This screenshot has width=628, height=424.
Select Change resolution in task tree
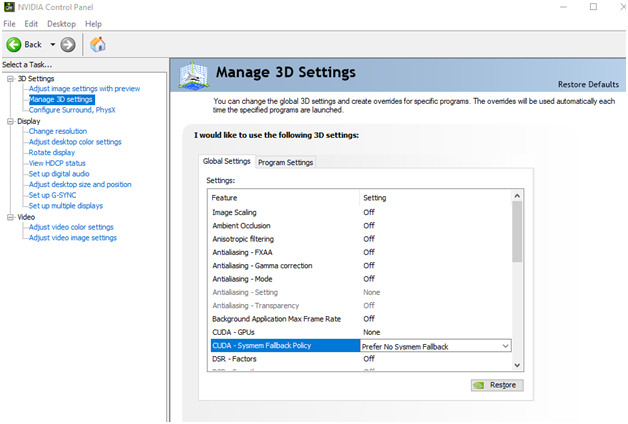point(57,131)
